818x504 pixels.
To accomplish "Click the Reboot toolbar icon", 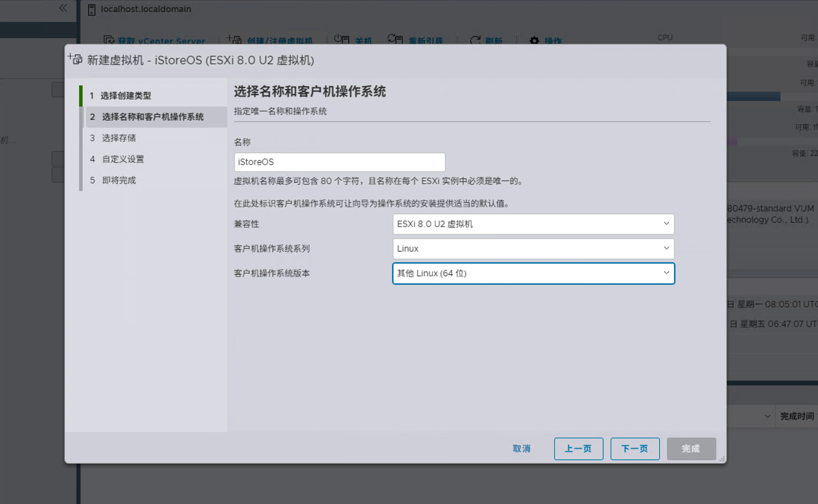I will 395,39.
